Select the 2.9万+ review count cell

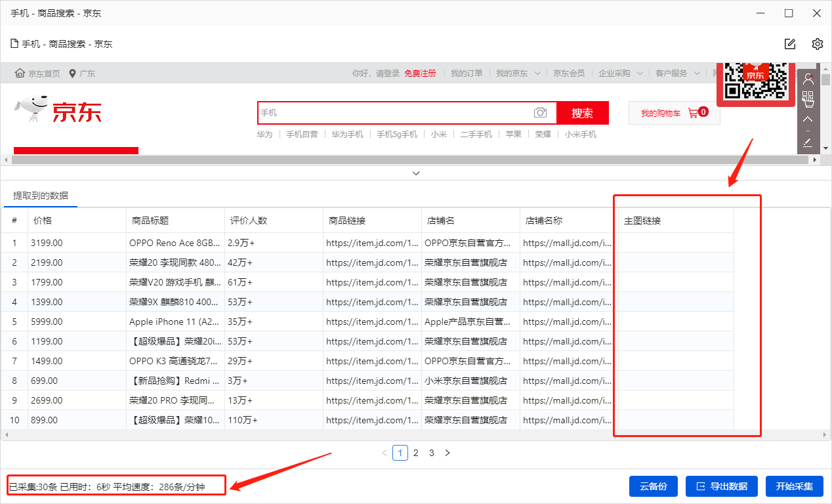click(x=274, y=243)
